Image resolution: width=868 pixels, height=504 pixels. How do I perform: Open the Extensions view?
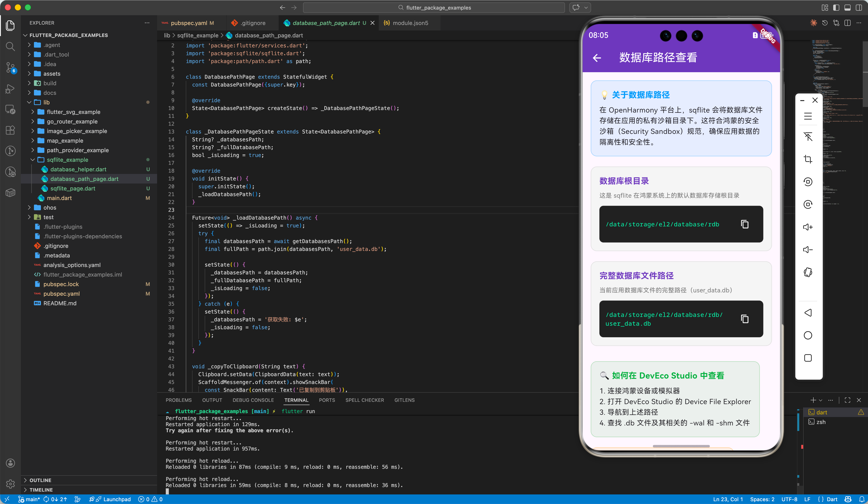(x=10, y=130)
